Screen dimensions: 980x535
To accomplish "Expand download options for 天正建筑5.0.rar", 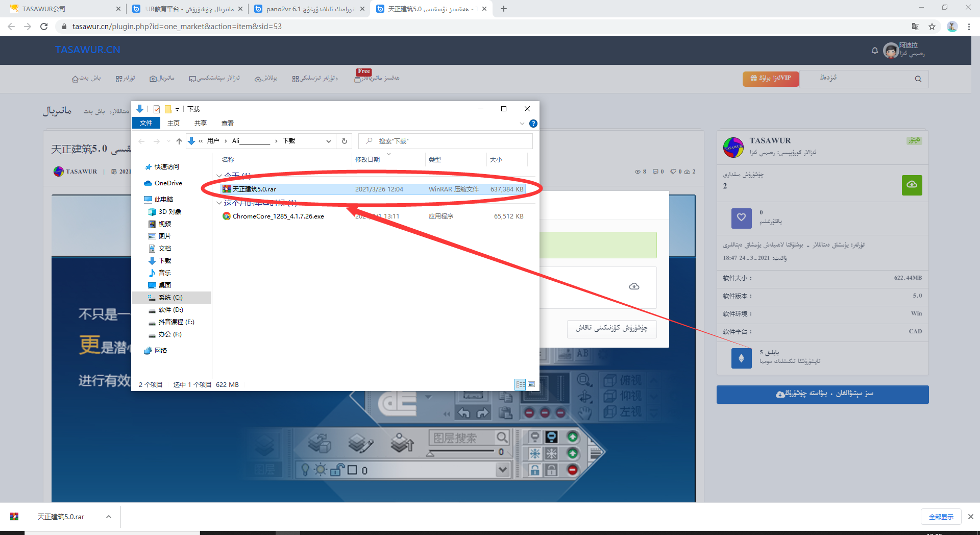I will [109, 517].
